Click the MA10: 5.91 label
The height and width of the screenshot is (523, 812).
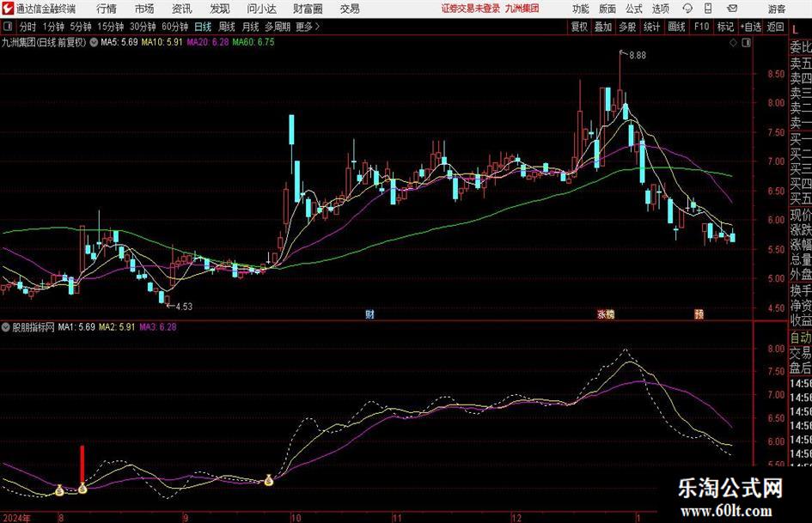click(x=162, y=42)
